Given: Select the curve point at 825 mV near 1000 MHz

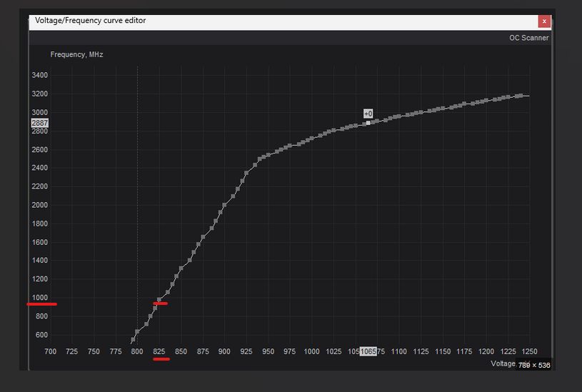Looking at the screenshot, I should (x=159, y=300).
